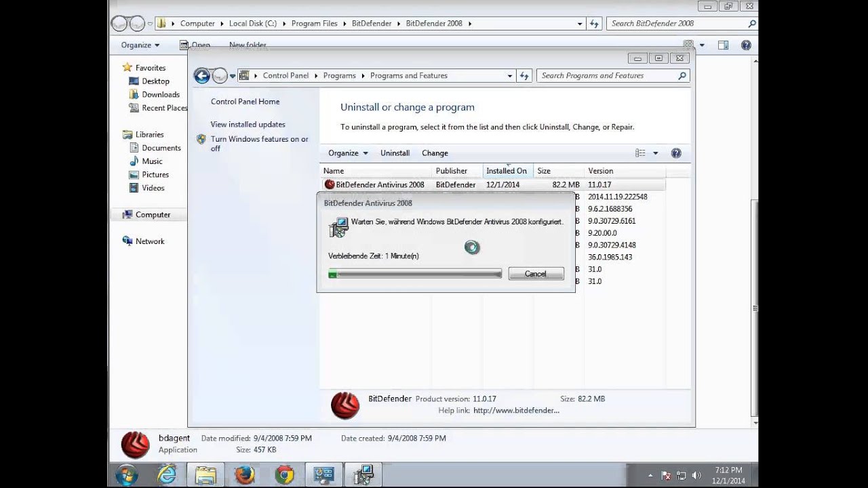Viewport: 868px width, 488px height.
Task: Open Action Center flag icon
Action: [666, 476]
